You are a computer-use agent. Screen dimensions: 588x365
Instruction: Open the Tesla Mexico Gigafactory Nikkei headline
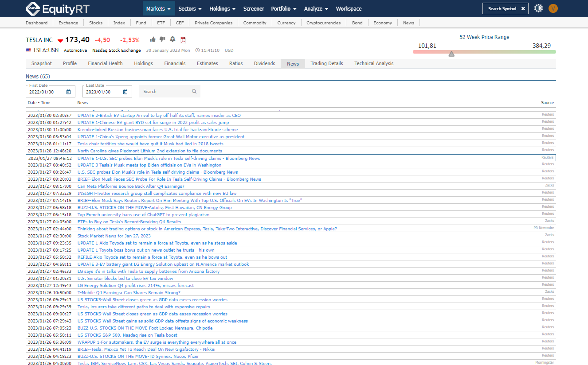(x=146, y=349)
